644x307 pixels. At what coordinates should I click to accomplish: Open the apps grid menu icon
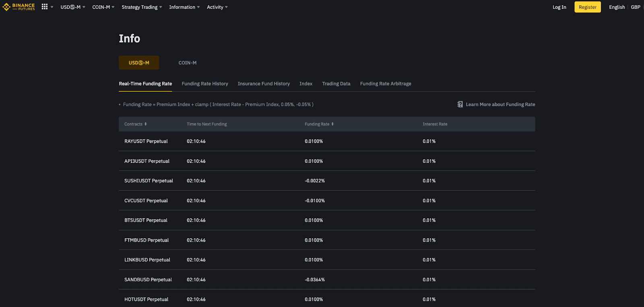[x=45, y=7]
